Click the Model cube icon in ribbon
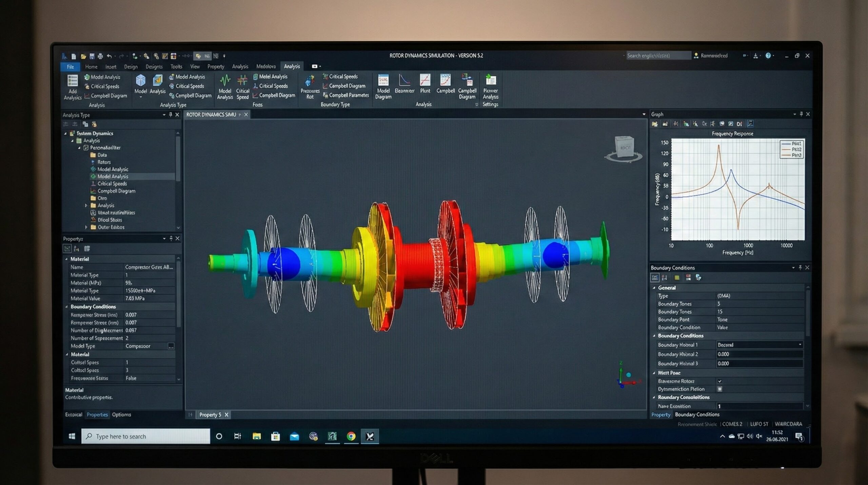Image resolution: width=868 pixels, height=485 pixels. [x=140, y=81]
